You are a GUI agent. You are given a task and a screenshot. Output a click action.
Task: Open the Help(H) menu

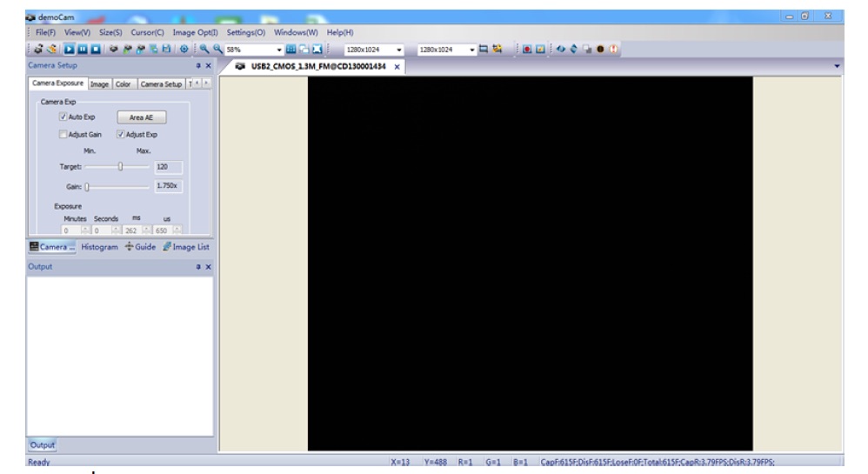pyautogui.click(x=340, y=33)
